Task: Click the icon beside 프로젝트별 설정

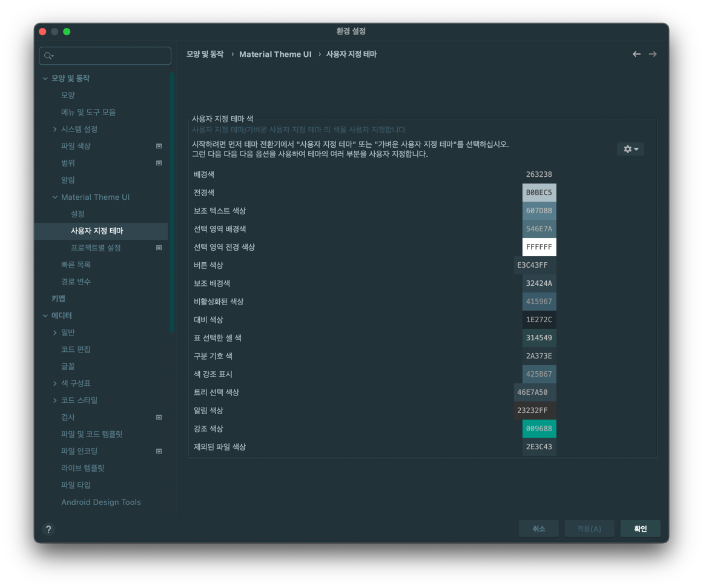Action: click(x=159, y=247)
